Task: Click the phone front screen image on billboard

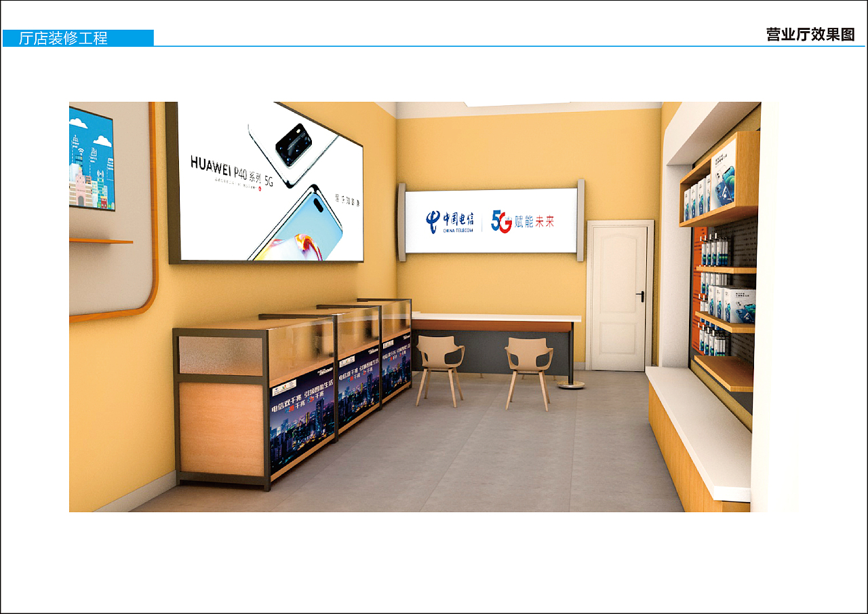Action: 295,223
